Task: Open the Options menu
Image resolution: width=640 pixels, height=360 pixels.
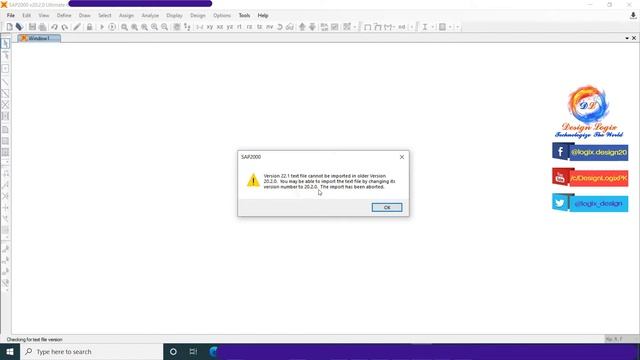Action: [222, 16]
